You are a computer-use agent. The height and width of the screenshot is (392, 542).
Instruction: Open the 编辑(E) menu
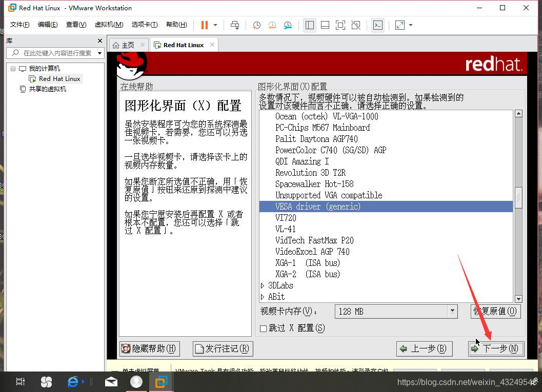48,25
